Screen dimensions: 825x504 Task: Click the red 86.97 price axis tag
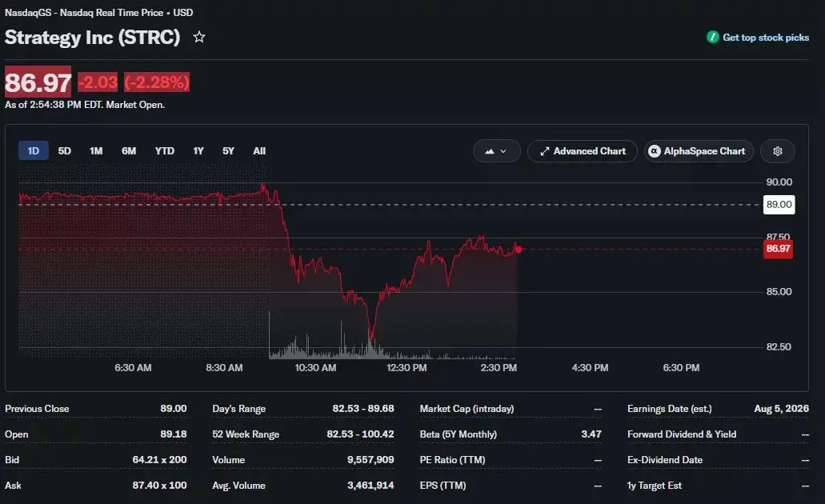pyautogui.click(x=778, y=248)
